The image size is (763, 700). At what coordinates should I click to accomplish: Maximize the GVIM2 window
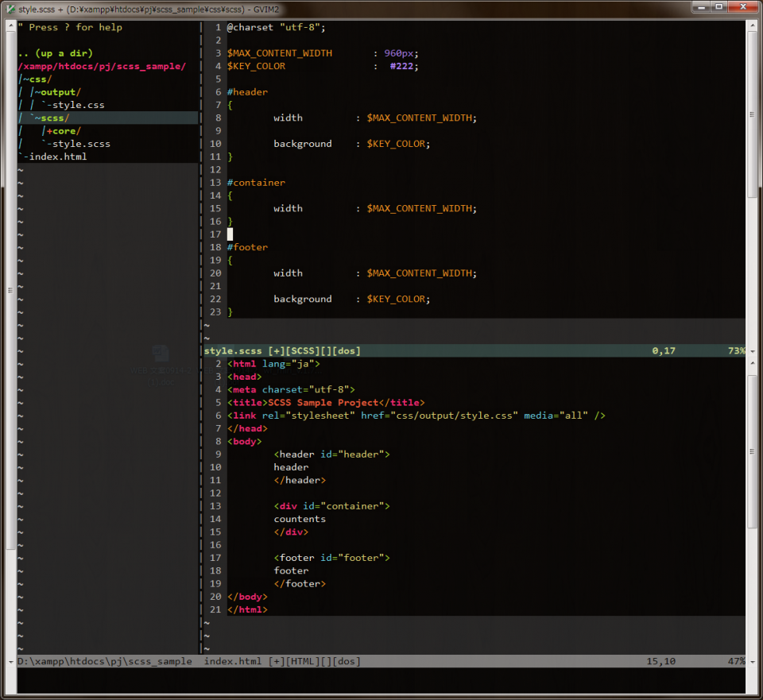click(x=718, y=7)
